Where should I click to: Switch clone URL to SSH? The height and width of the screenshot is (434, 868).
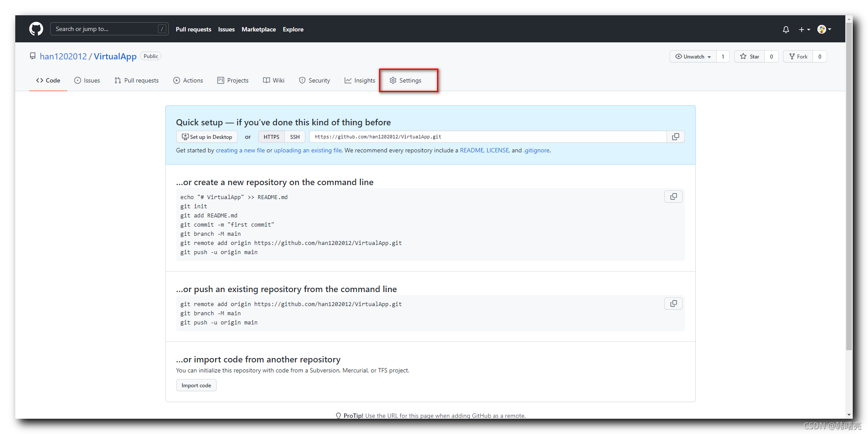click(x=295, y=137)
